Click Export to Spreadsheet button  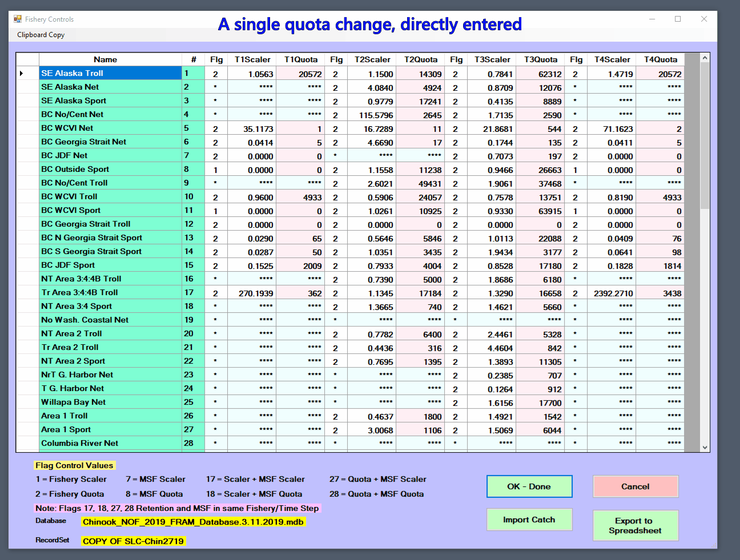point(636,525)
